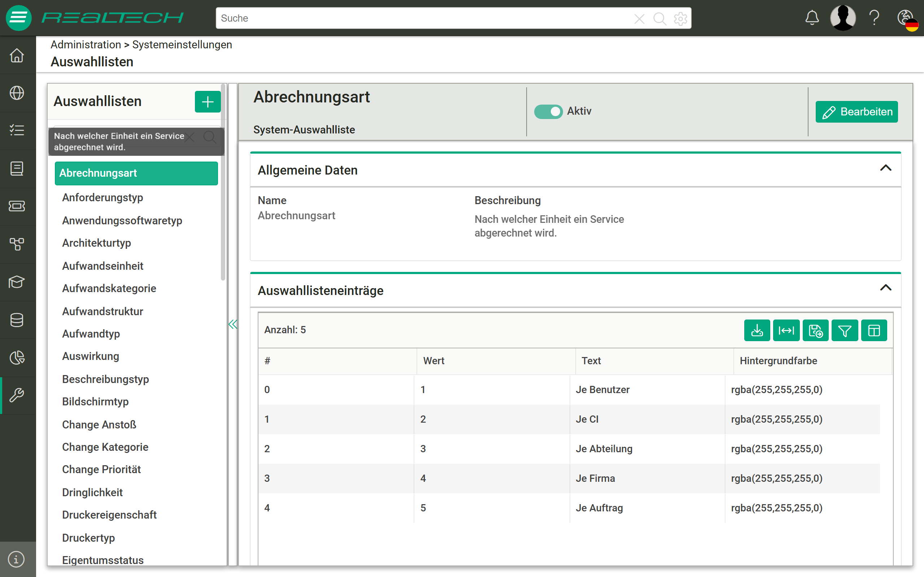Open the wrench administration icon in sidebar
The width and height of the screenshot is (924, 577).
tap(17, 395)
